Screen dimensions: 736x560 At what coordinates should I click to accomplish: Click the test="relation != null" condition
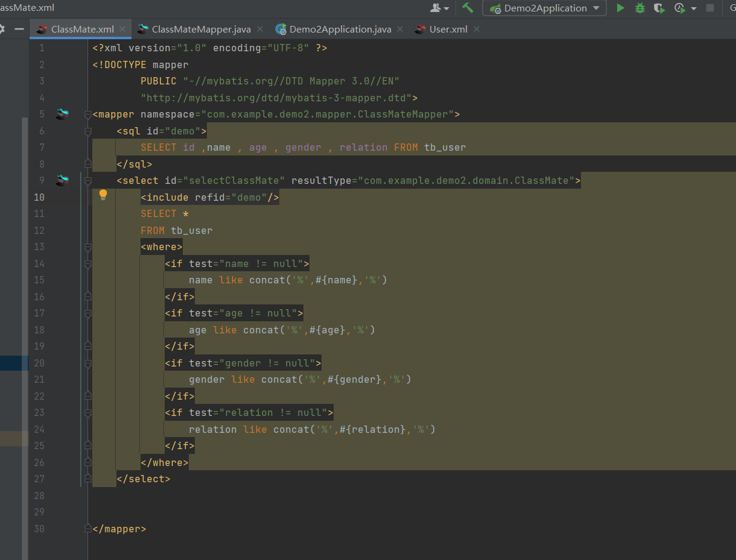tap(258, 412)
